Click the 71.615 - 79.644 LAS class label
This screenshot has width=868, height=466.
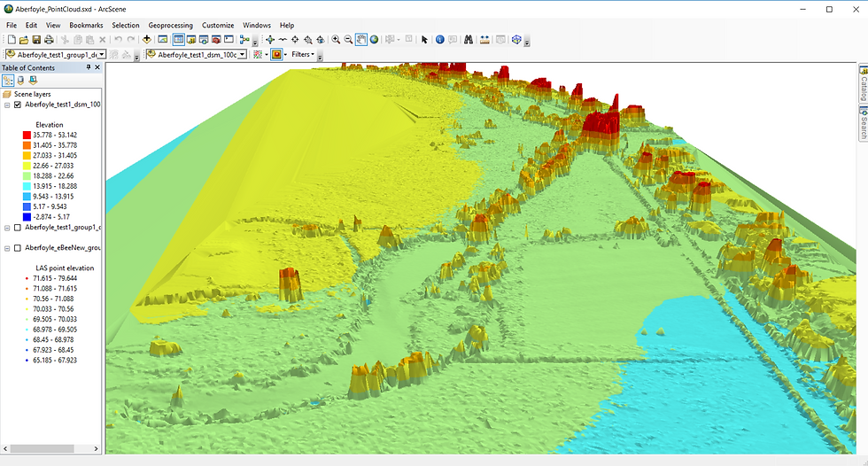tap(55, 278)
